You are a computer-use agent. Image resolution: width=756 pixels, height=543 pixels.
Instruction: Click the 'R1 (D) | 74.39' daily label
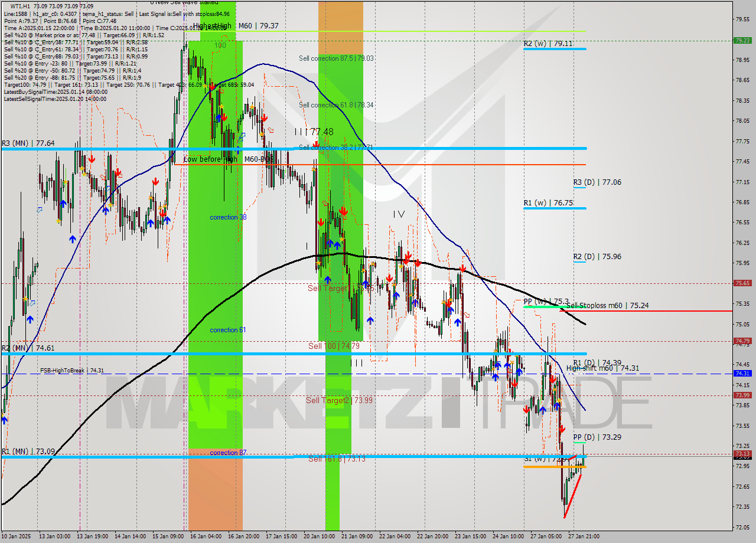(597, 362)
